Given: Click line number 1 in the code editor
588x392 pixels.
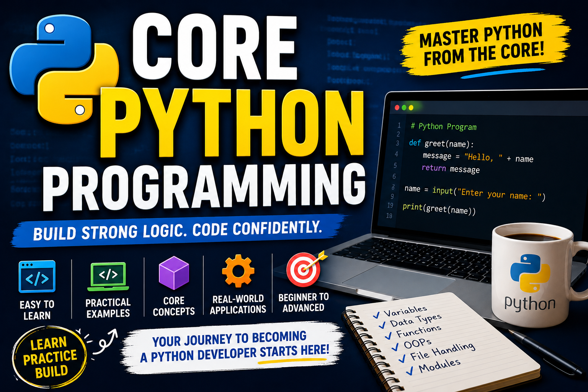Looking at the screenshot, I should point(399,125).
